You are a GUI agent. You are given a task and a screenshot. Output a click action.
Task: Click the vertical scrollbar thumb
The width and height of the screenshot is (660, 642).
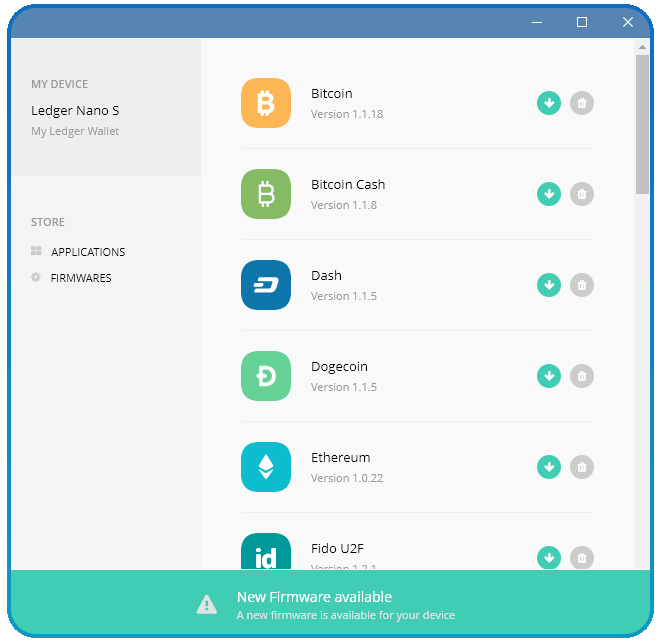642,125
